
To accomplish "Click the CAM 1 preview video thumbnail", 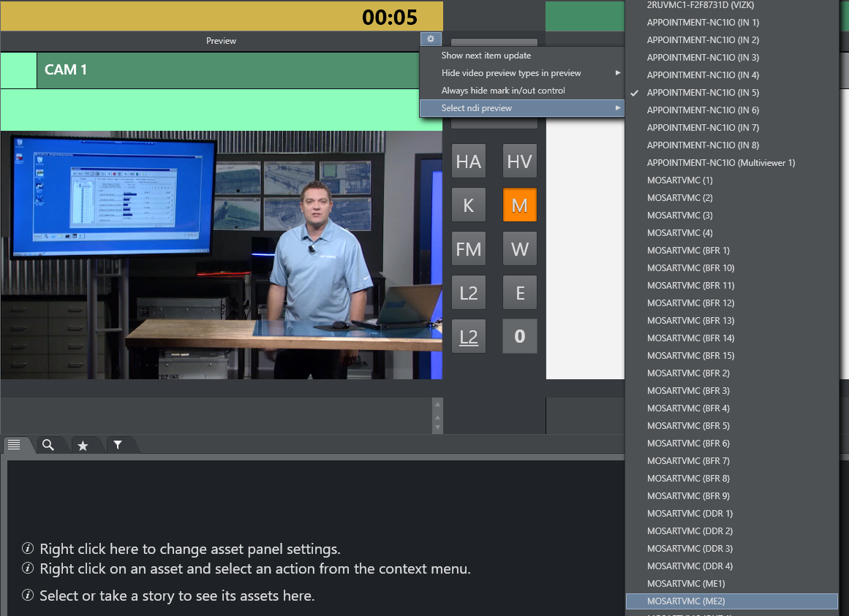I will tap(221, 254).
